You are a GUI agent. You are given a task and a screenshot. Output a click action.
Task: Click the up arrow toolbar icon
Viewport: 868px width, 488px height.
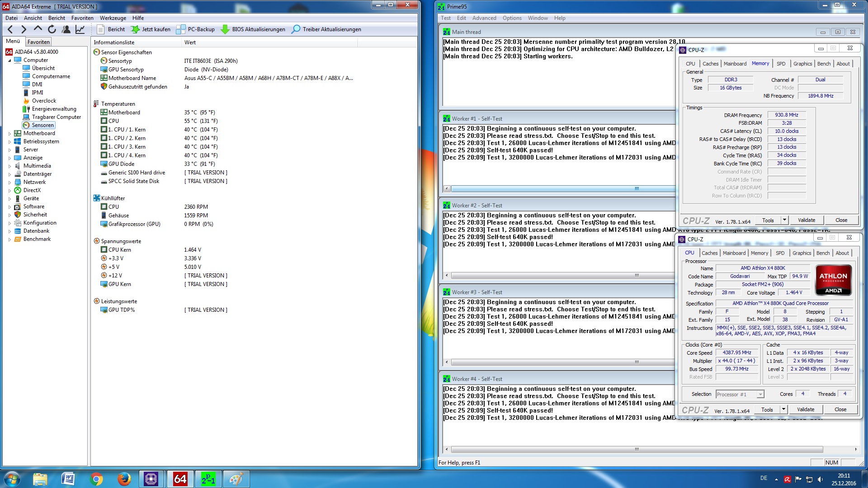pyautogui.click(x=38, y=29)
